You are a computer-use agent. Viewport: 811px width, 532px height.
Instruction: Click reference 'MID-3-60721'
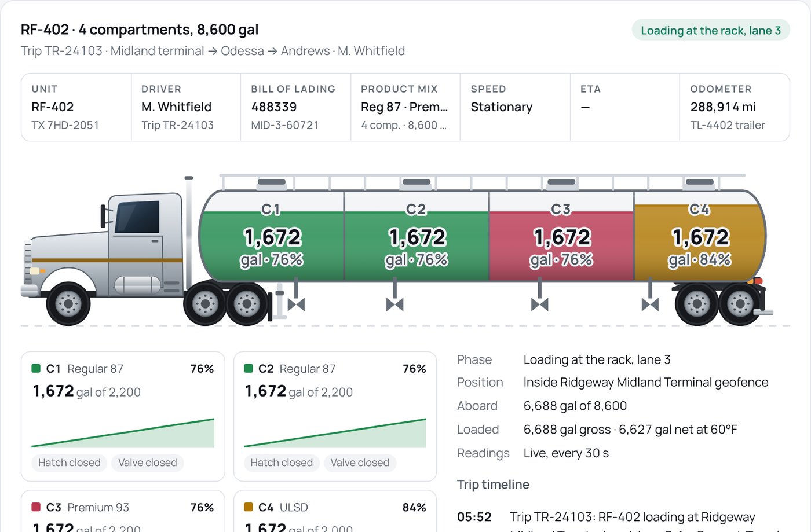coord(285,125)
